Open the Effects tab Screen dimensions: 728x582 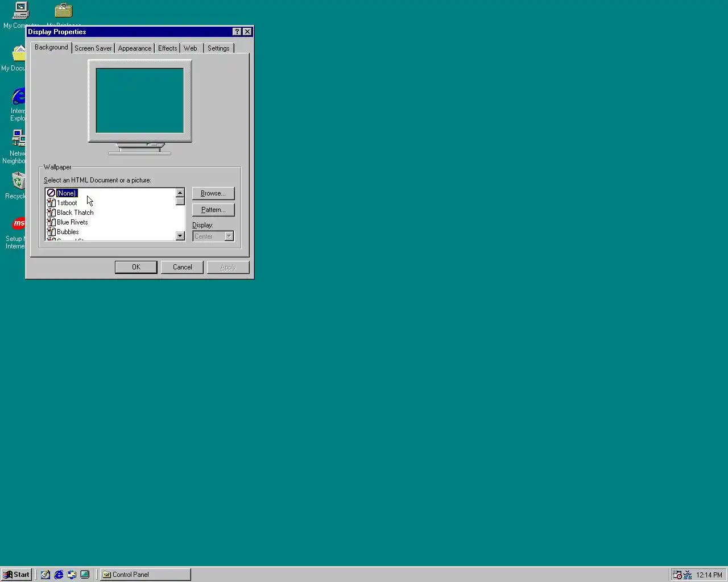(x=167, y=48)
